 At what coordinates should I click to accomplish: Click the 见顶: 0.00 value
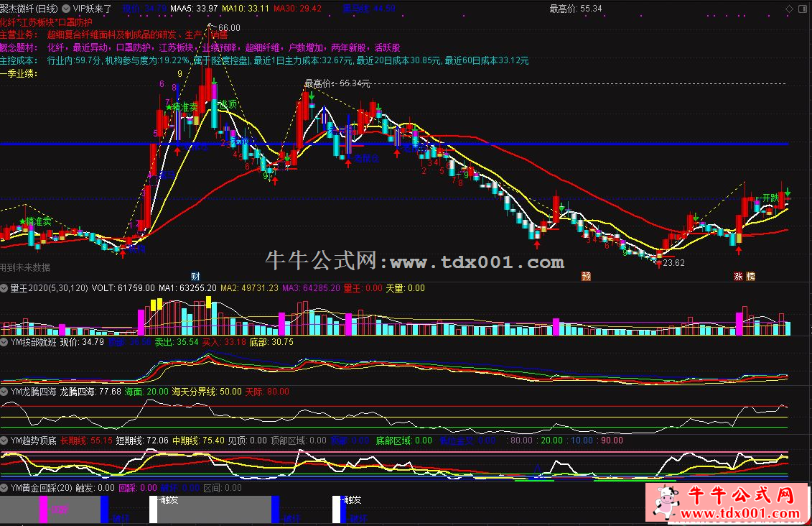(248, 440)
